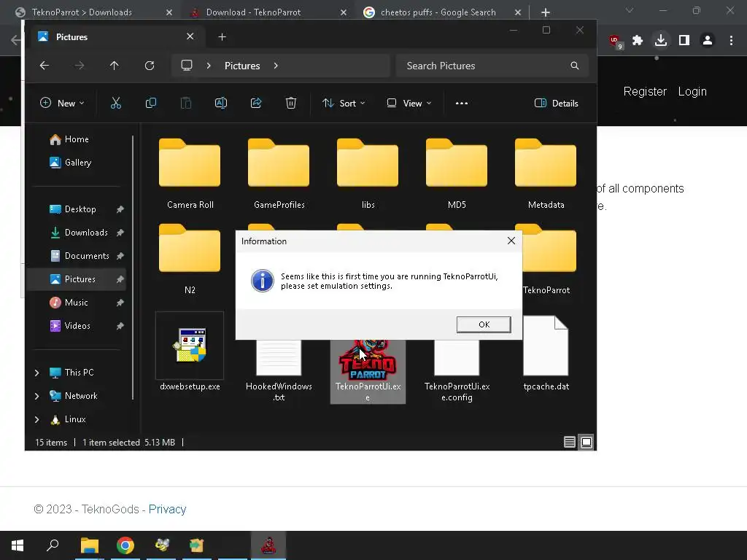The width and height of the screenshot is (747, 560).
Task: Click the Delete trash icon
Action: click(290, 103)
